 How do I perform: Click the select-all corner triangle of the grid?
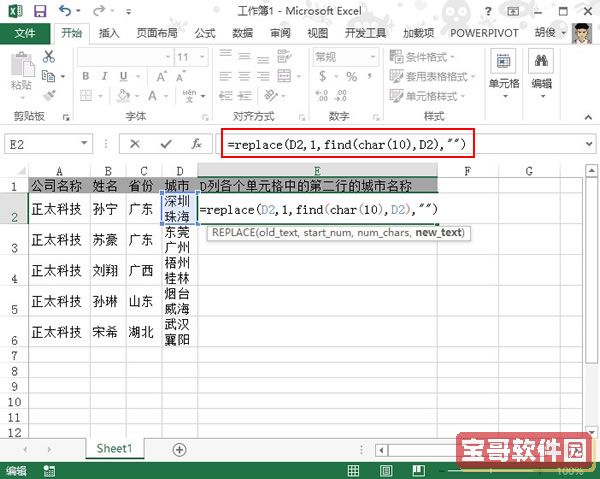pyautogui.click(x=21, y=171)
